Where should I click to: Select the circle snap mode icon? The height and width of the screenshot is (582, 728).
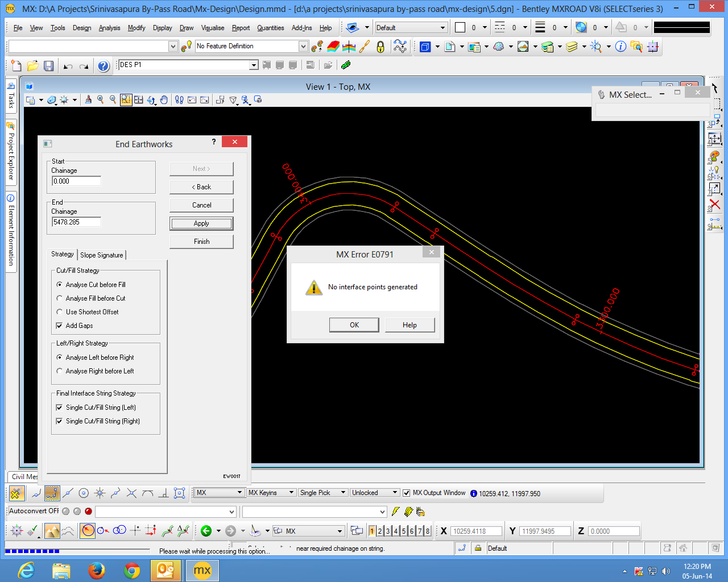84,493
